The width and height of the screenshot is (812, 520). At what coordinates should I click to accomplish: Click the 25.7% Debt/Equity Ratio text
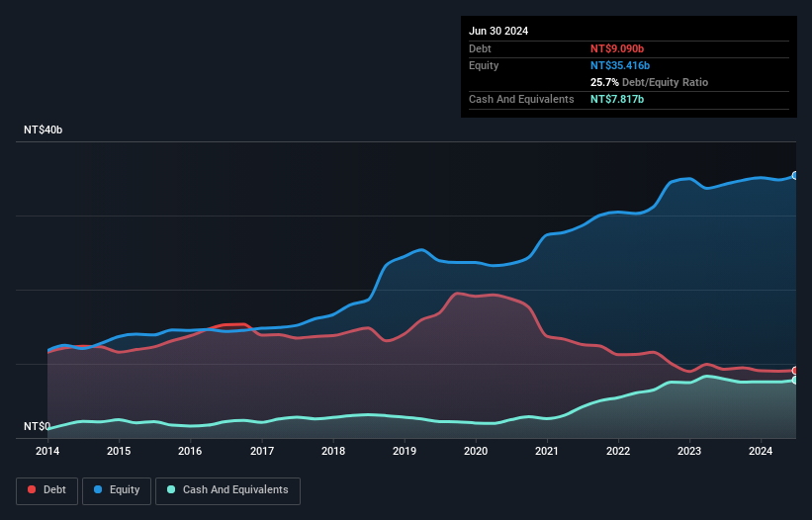click(649, 82)
